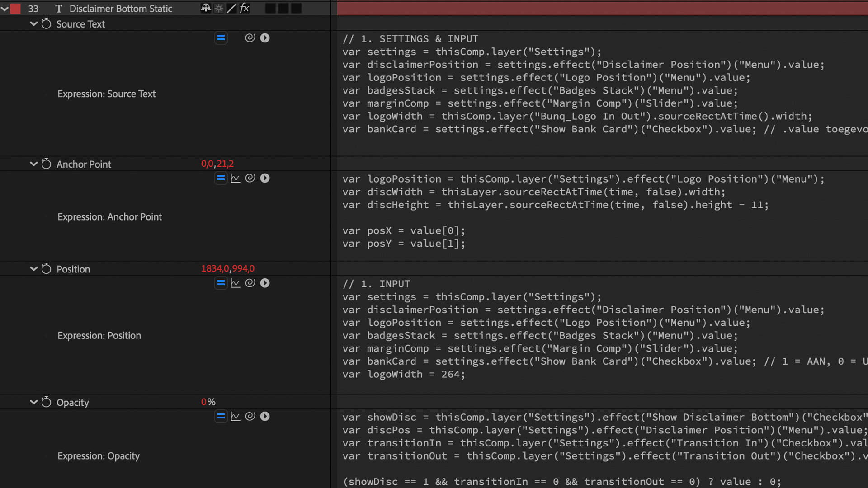Image resolution: width=868 pixels, height=488 pixels.
Task: Click the Opacity expression pick whip
Action: pos(250,416)
